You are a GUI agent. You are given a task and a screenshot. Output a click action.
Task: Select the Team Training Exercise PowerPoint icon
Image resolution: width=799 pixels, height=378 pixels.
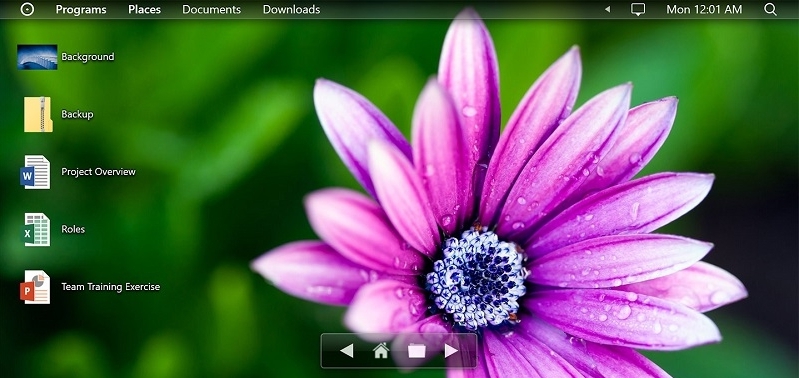(x=35, y=287)
